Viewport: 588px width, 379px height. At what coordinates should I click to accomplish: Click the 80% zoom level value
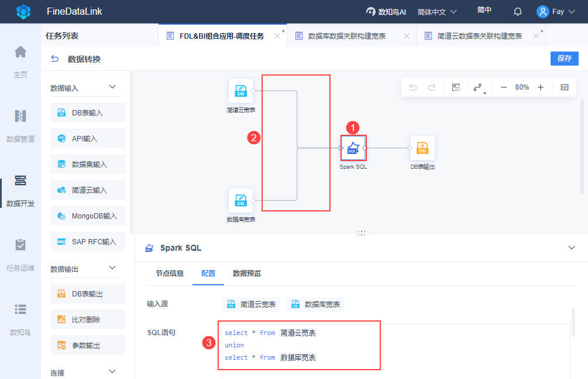(522, 87)
